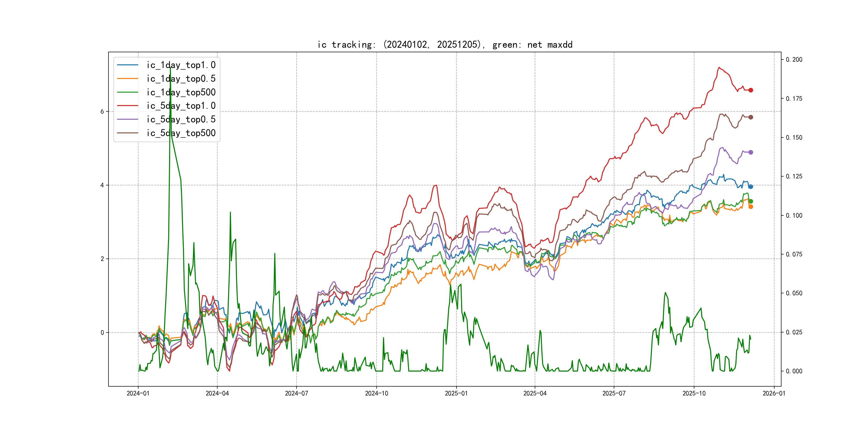Image resolution: width=868 pixels, height=434 pixels.
Task: Click the red line swatch in legend
Action: tap(127, 106)
